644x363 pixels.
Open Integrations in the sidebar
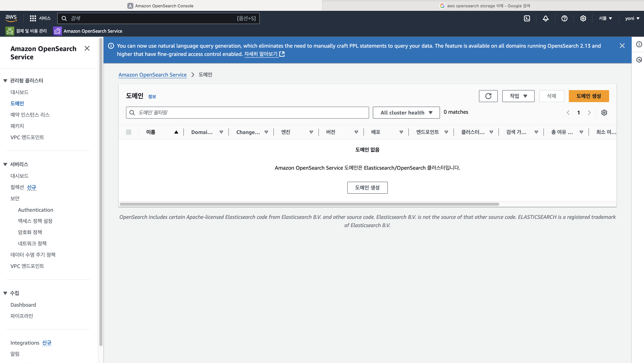(x=25, y=343)
